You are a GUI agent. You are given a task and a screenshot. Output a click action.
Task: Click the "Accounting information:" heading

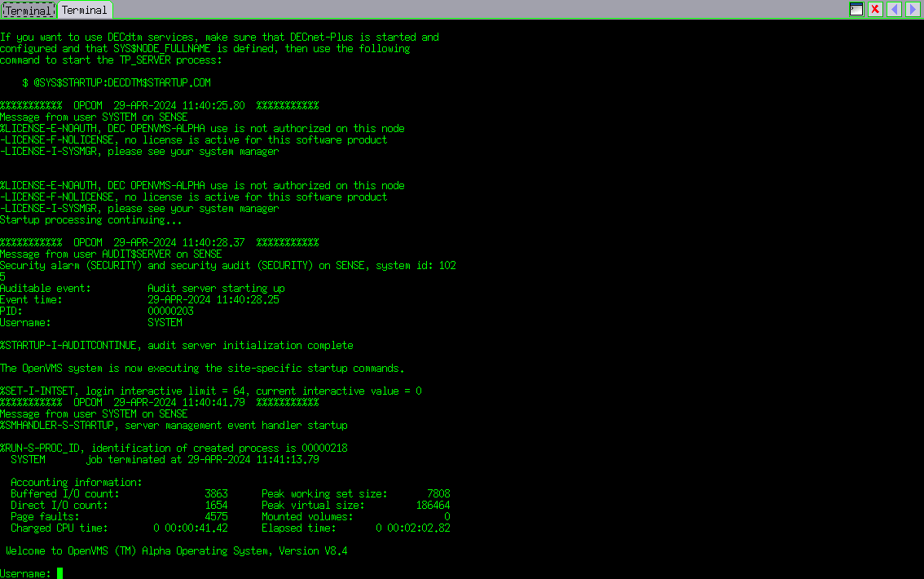[x=77, y=482]
